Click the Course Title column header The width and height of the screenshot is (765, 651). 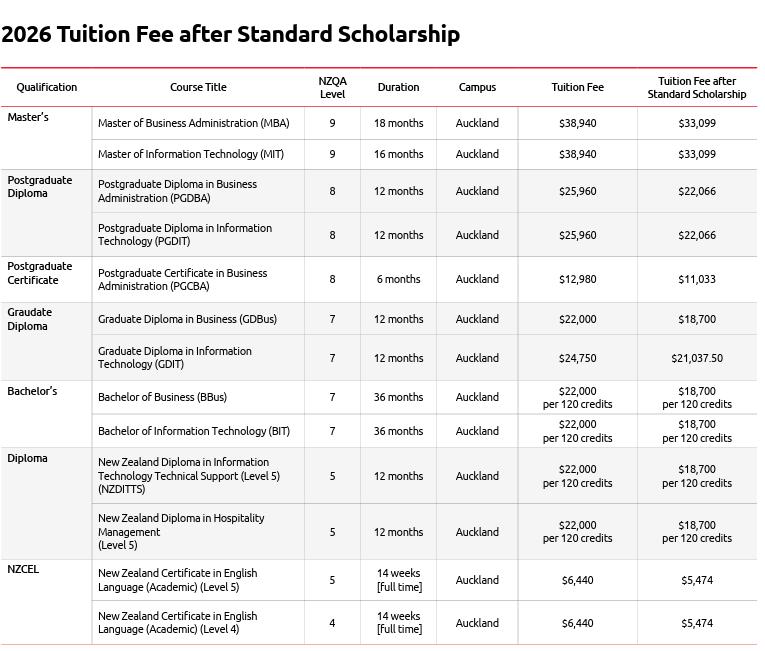pos(198,87)
